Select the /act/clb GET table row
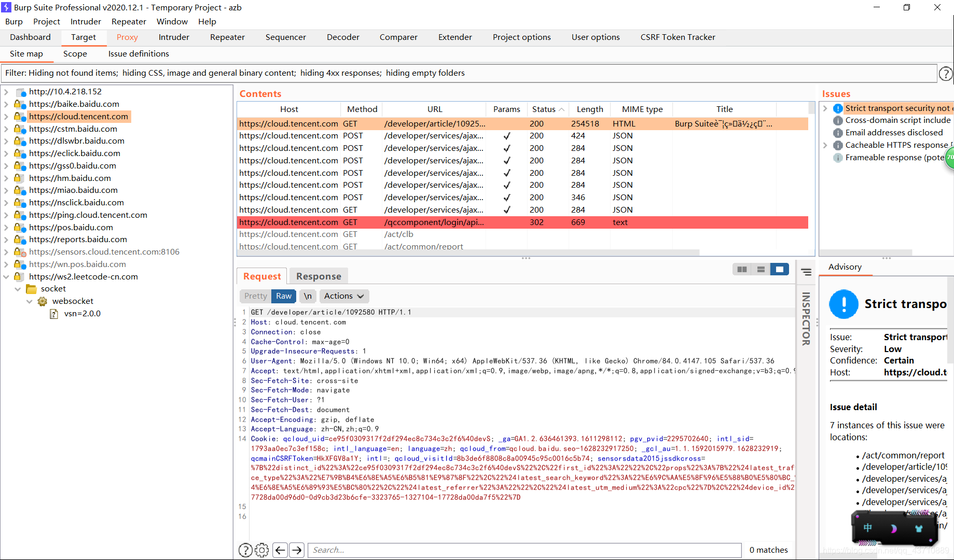 point(523,234)
